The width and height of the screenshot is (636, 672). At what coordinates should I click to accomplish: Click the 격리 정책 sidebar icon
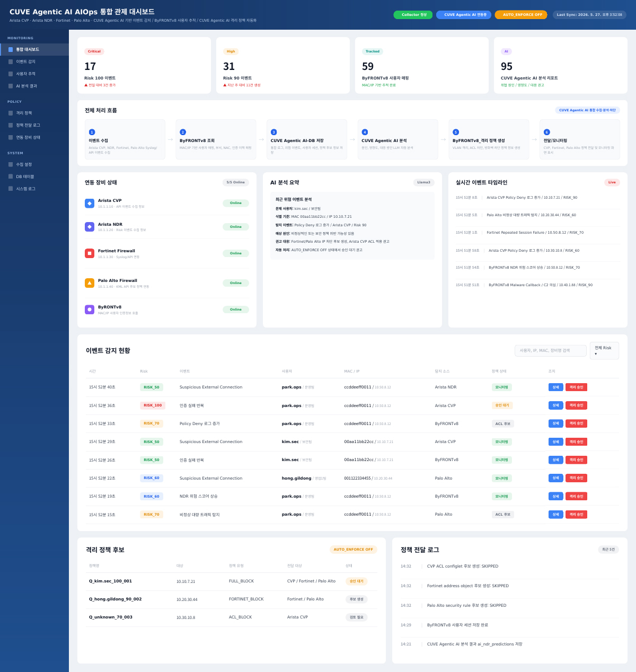pyautogui.click(x=11, y=113)
